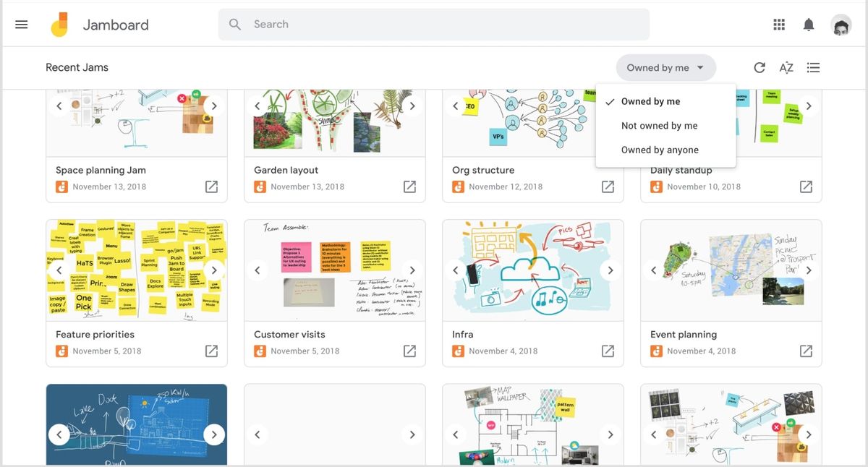Refresh the jams list
The image size is (868, 467).
click(759, 67)
